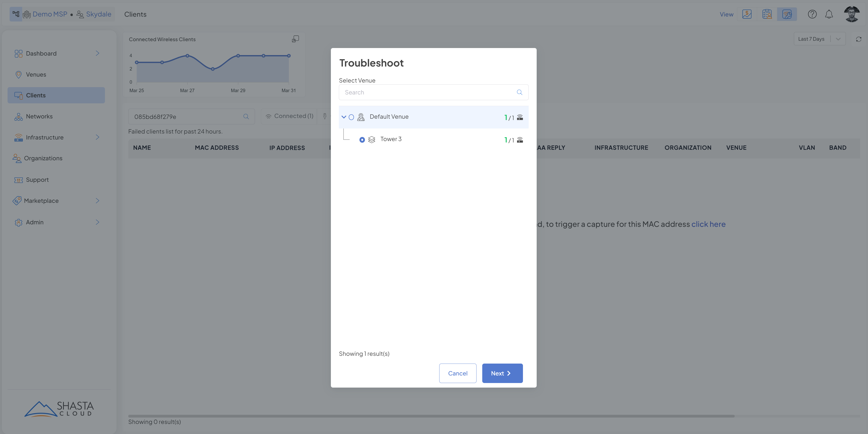Collapse the Default Venue tree node
This screenshot has height=434, width=868.
(x=344, y=117)
